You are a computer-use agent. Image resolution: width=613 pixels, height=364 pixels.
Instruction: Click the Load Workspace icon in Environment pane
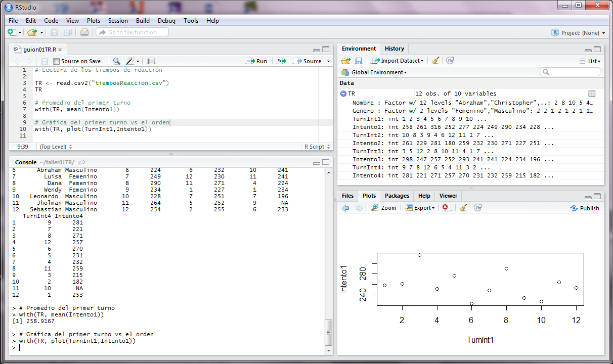click(x=346, y=61)
